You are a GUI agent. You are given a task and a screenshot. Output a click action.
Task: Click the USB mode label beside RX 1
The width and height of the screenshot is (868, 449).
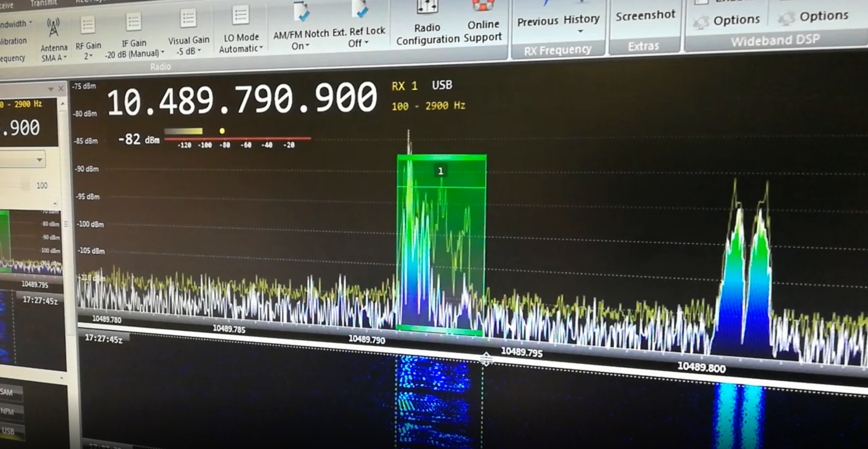[x=442, y=85]
